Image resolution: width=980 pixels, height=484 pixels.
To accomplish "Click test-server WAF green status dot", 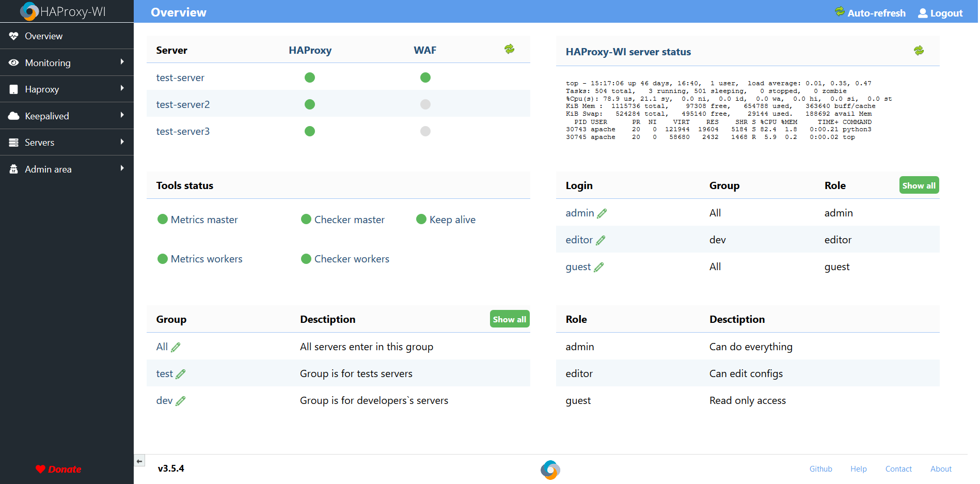I will pyautogui.click(x=425, y=77).
